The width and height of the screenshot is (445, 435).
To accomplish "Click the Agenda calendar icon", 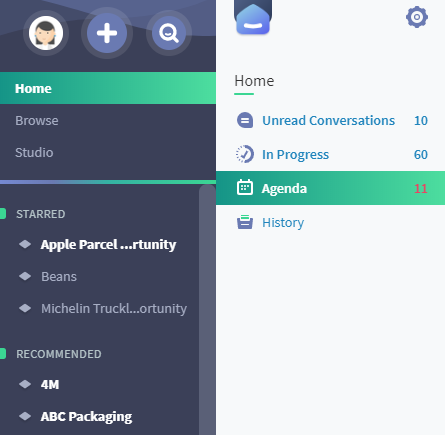I will (245, 188).
